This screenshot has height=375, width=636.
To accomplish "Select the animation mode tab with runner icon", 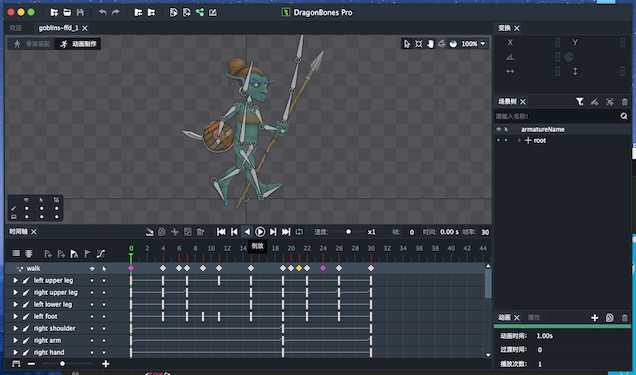I will click(x=78, y=44).
